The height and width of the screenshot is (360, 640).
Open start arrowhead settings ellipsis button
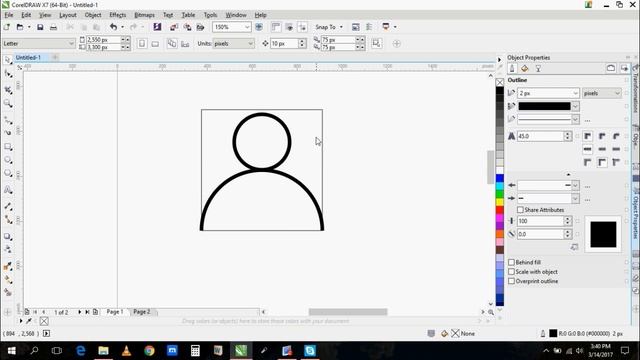(x=587, y=186)
